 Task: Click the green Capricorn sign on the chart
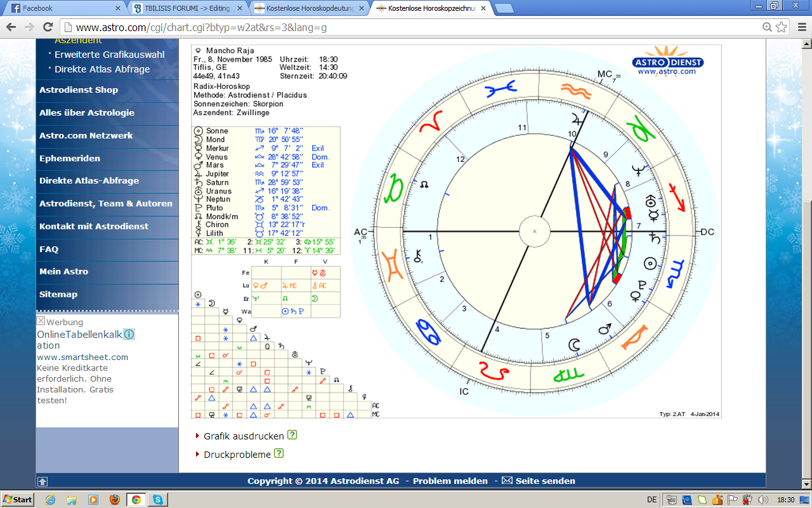[639, 128]
